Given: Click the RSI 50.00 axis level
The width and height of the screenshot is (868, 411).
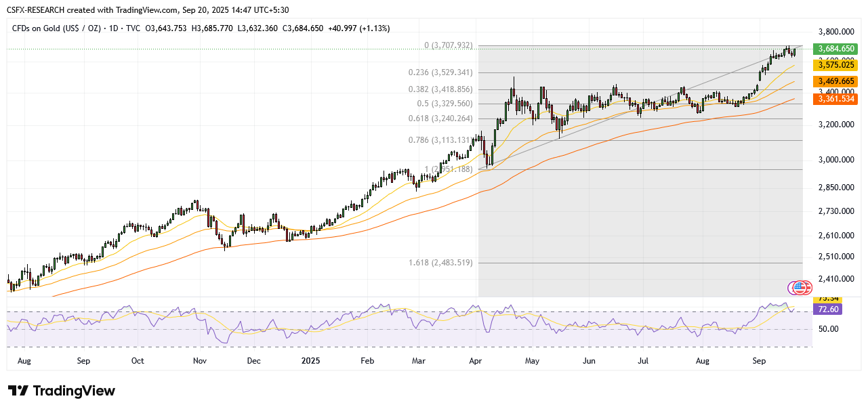Looking at the screenshot, I should coord(829,329).
